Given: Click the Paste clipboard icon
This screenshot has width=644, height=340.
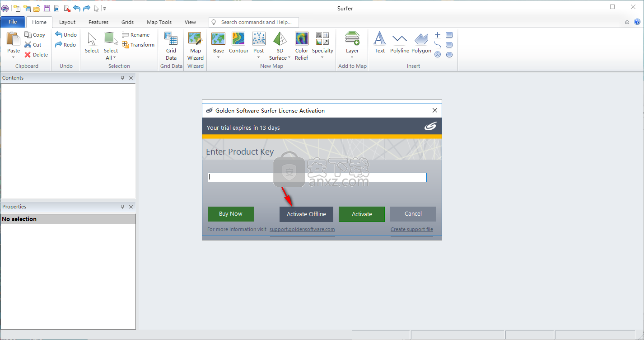Looking at the screenshot, I should (14, 38).
